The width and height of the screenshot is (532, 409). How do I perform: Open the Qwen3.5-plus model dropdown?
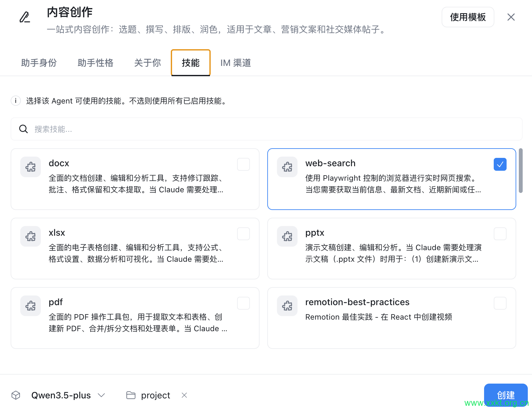click(x=68, y=395)
